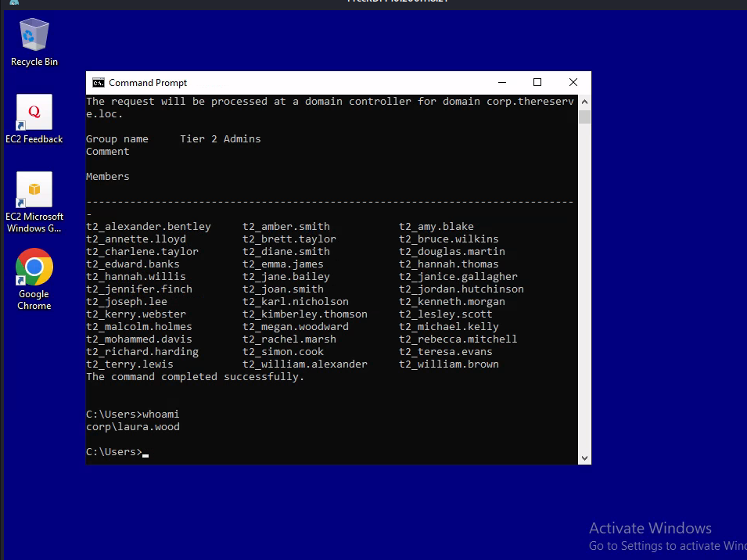Click the text 't2_alexander.bentley'
The height and width of the screenshot is (560, 747).
tap(149, 227)
